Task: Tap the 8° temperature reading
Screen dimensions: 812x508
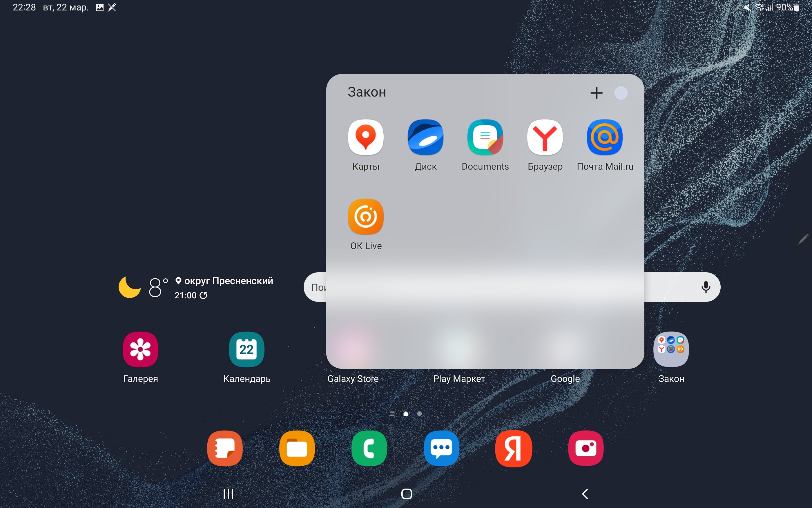Action: point(158,287)
